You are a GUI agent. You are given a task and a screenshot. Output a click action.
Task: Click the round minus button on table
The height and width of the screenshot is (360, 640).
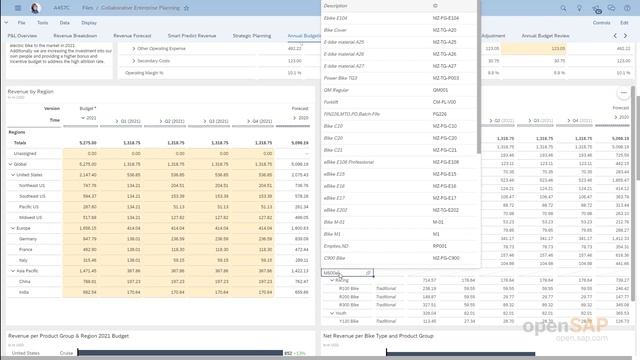pyautogui.click(x=624, y=93)
